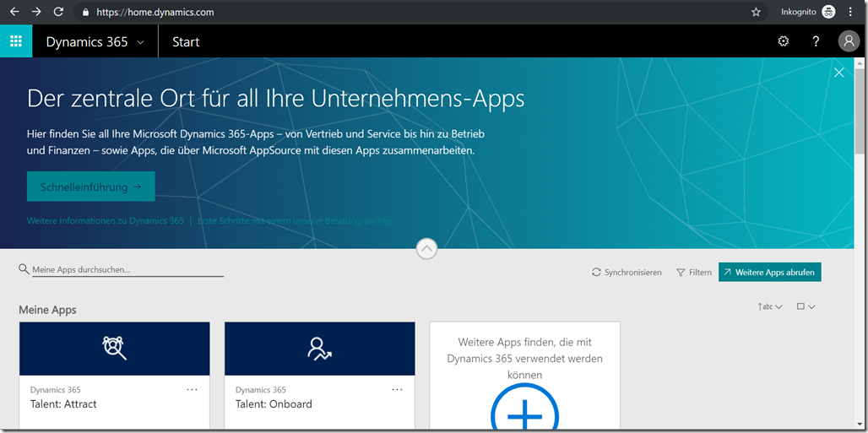Viewport: 868px width, 433px height.
Task: Click the search magnifier icon
Action: pyautogui.click(x=24, y=268)
